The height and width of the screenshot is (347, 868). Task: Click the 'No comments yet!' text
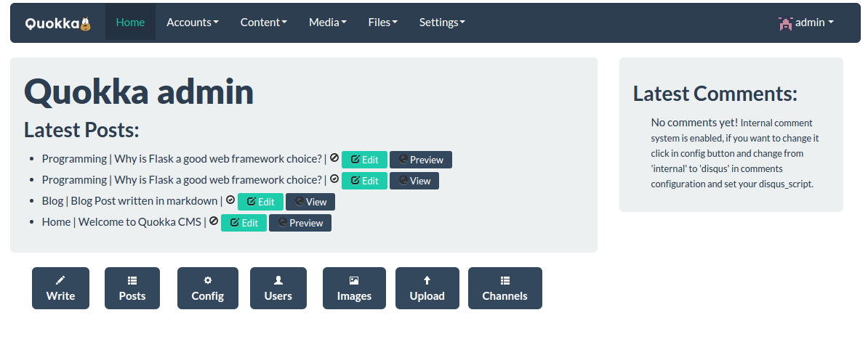[694, 122]
